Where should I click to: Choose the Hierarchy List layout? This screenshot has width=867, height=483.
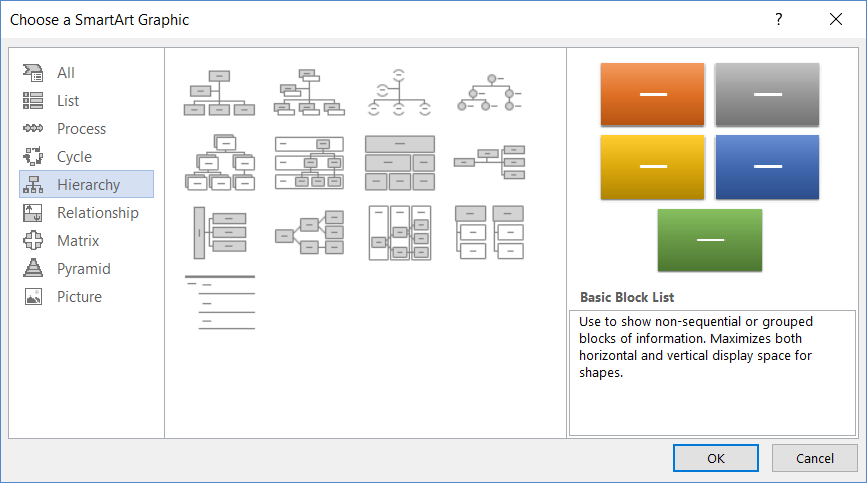coord(489,233)
